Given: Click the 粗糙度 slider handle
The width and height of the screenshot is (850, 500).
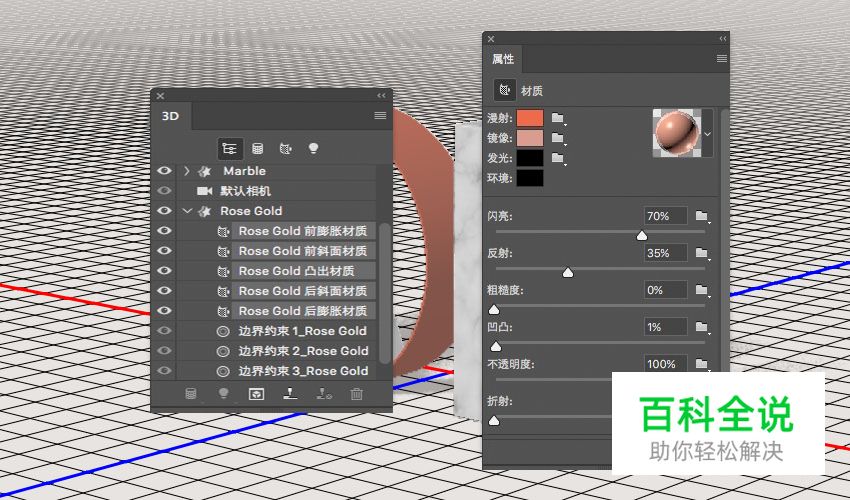Looking at the screenshot, I should coord(494,310).
